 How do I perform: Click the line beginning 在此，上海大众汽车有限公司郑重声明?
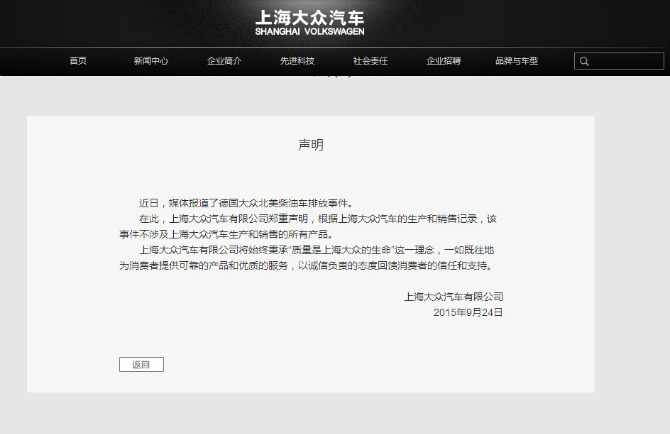[318, 219]
